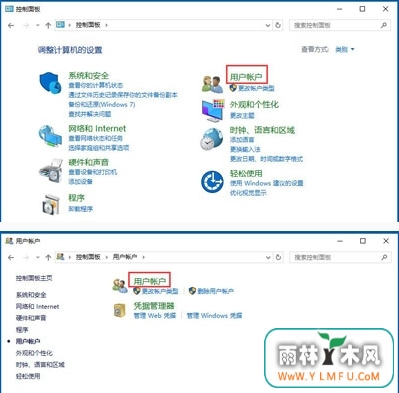Image resolution: width=399 pixels, height=393 pixels.
Task: Select 控制面板主页 in lower window sidebar
Action: coord(34,278)
